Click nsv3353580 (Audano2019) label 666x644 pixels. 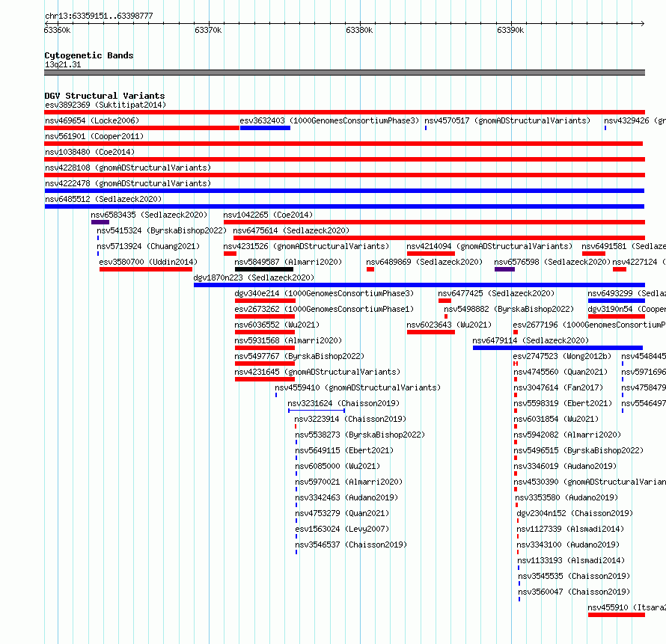(566, 497)
